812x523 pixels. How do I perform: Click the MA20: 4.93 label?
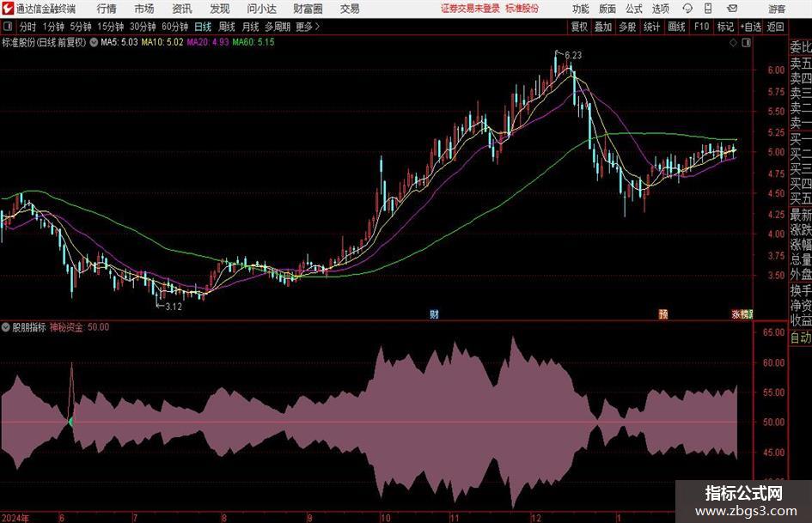[208, 42]
